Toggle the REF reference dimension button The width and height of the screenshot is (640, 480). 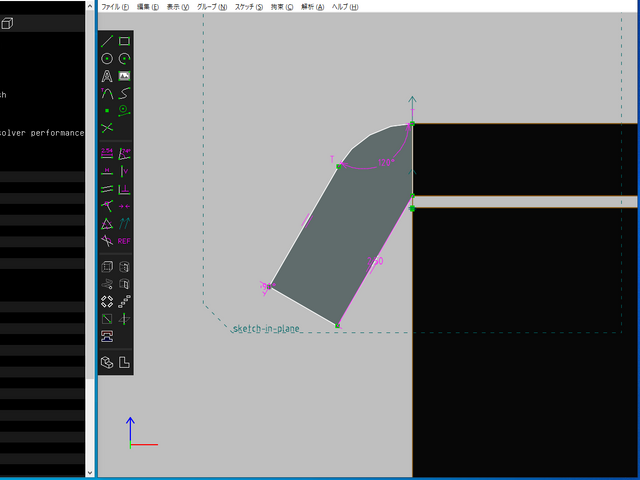124,241
